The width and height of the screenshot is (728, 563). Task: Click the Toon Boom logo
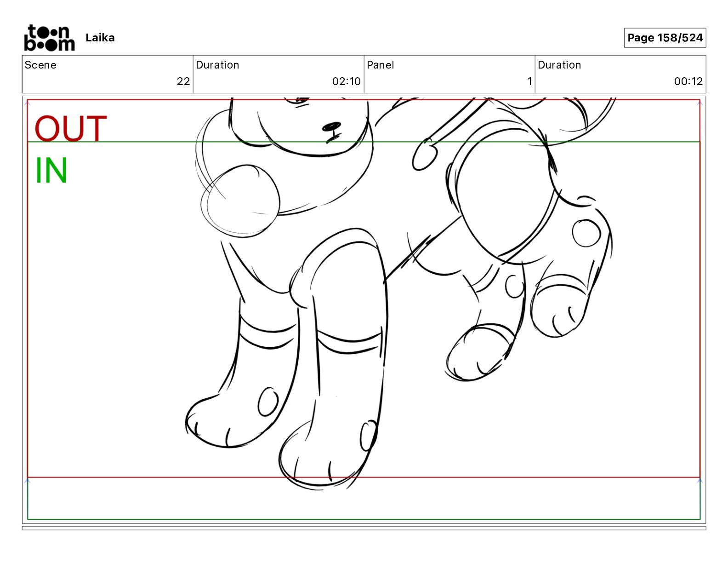tap(49, 38)
